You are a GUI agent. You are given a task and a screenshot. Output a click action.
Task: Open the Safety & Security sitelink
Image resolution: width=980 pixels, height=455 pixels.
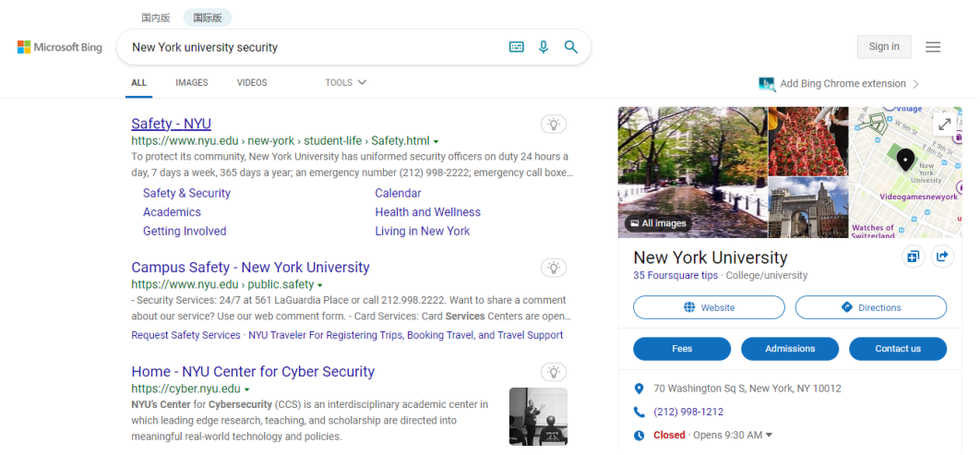[x=186, y=193]
